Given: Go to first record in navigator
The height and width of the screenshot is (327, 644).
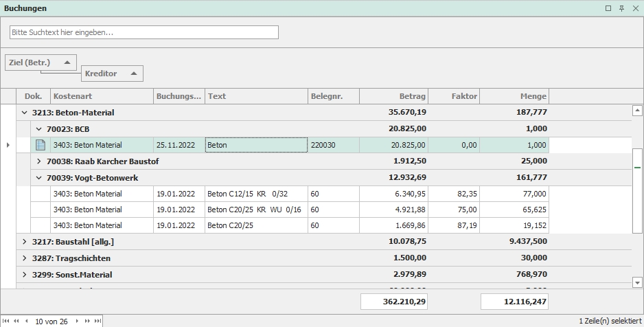Looking at the screenshot, I should [x=6, y=321].
